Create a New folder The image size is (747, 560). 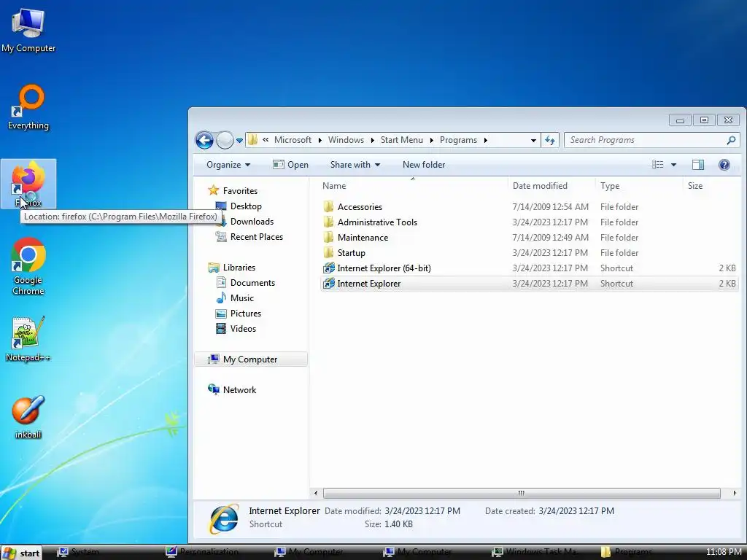pos(424,165)
